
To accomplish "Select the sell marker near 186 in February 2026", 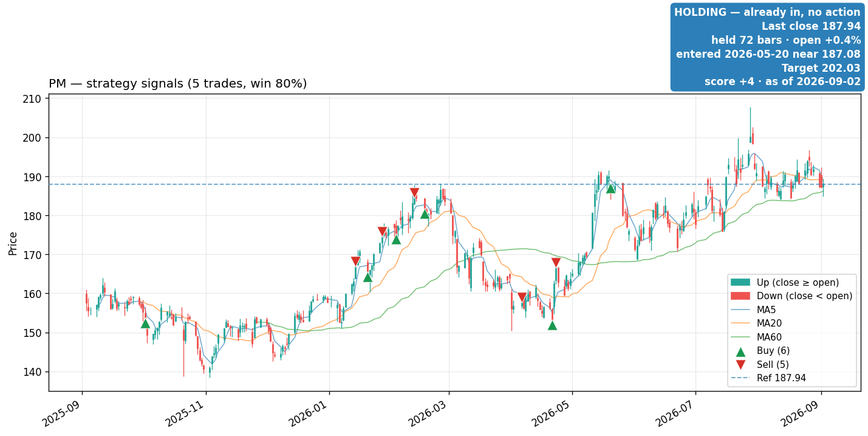I will point(414,193).
